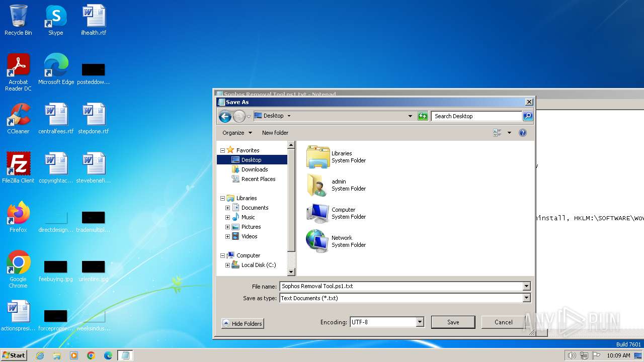Select Local Disk (C:) in tree
This screenshot has width=644, height=362.
(x=259, y=265)
